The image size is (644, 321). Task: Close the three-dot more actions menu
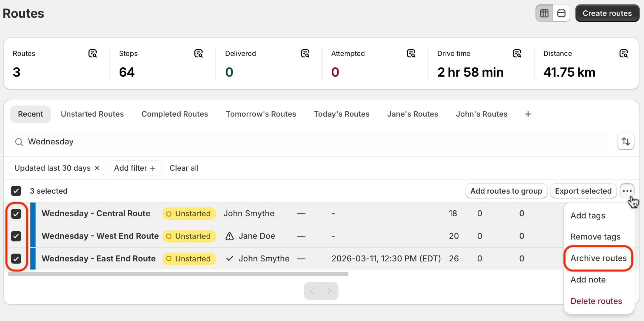pos(627,191)
